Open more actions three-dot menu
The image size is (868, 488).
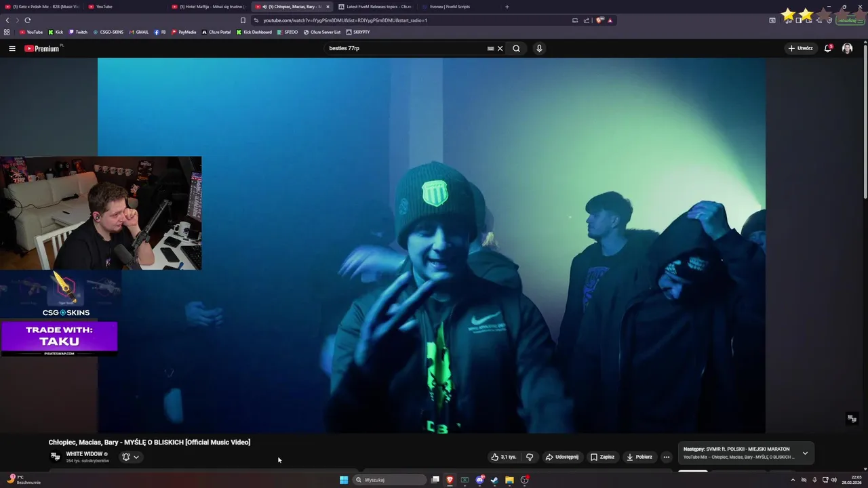666,457
